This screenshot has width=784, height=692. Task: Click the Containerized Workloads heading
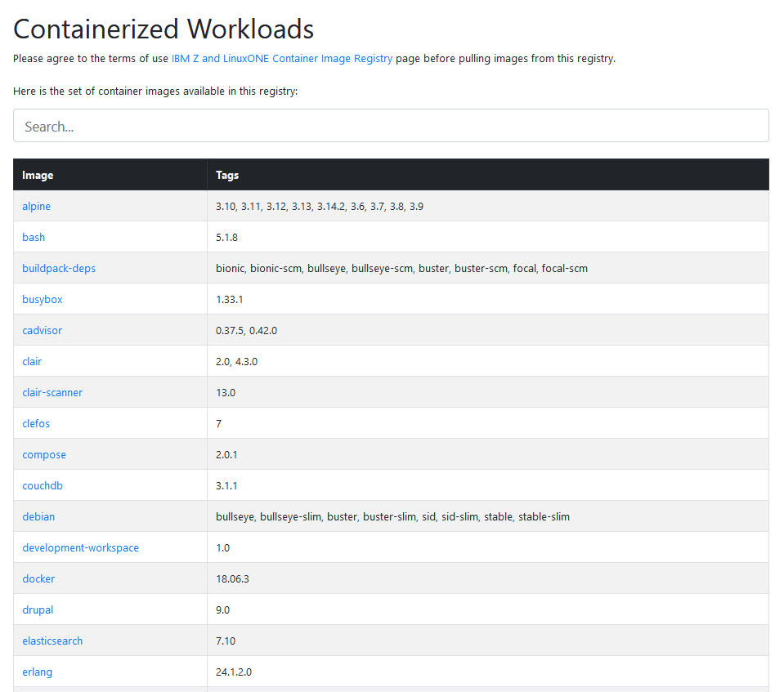(164, 29)
